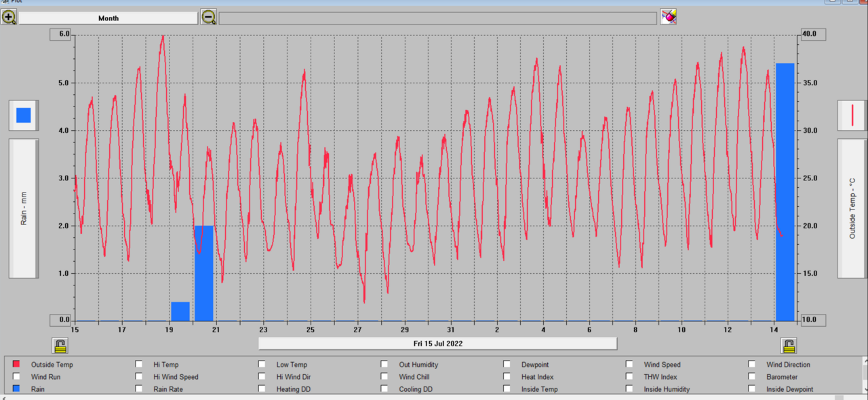Click the zoom in magnifier icon

coord(9,18)
